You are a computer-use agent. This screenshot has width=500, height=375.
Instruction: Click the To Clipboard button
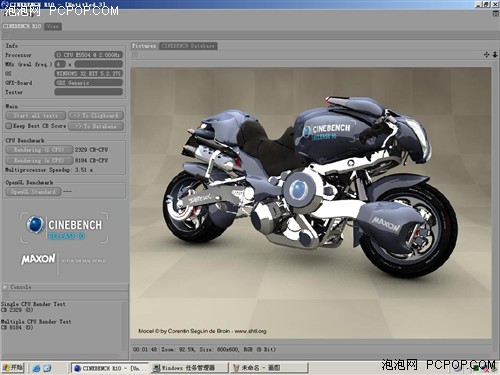point(96,116)
